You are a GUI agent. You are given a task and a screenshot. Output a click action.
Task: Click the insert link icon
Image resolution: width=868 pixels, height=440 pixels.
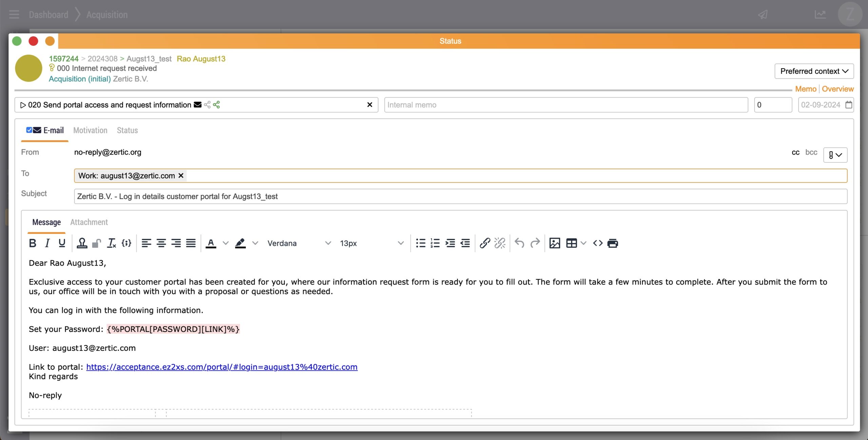click(485, 243)
